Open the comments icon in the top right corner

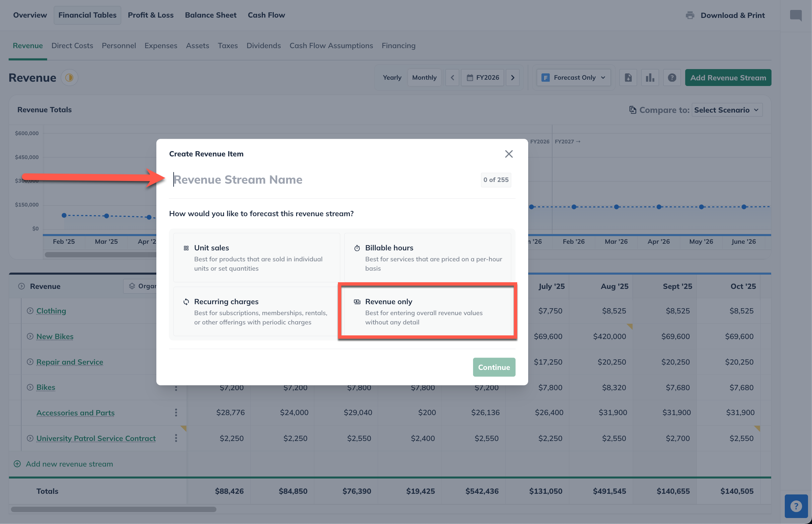(x=796, y=15)
